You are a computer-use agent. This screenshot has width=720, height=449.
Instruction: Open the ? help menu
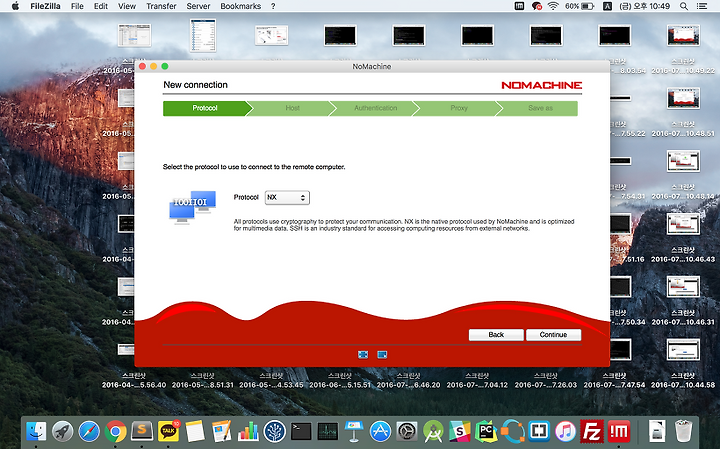(x=273, y=6)
